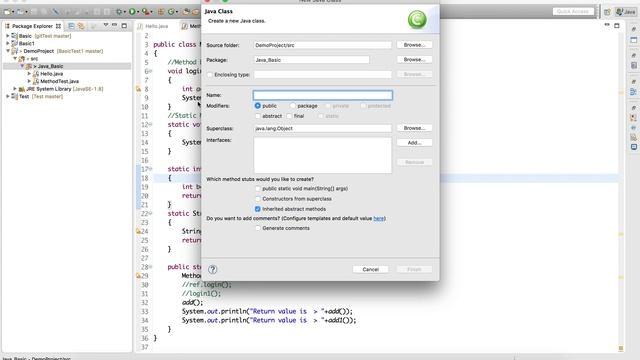
Task: Click the New file toolbar icon
Action: pyautogui.click(x=7, y=12)
